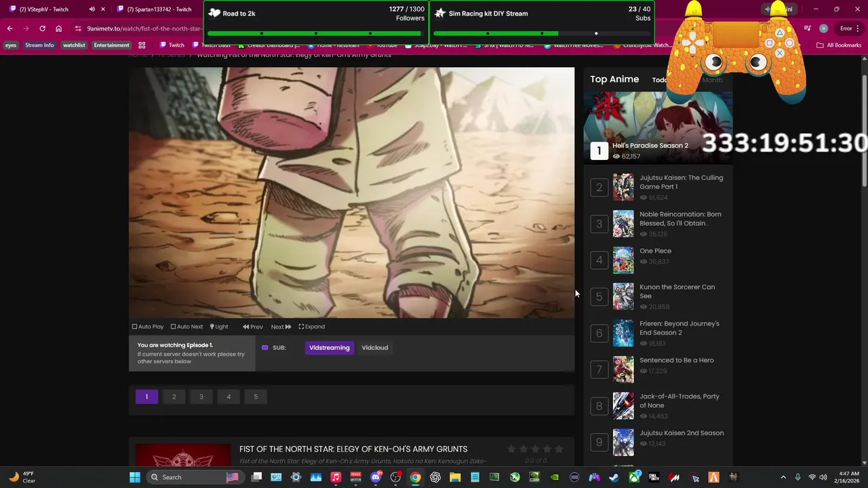The image size is (868, 488).
Task: Toggle the Light mode for player
Action: [219, 327]
